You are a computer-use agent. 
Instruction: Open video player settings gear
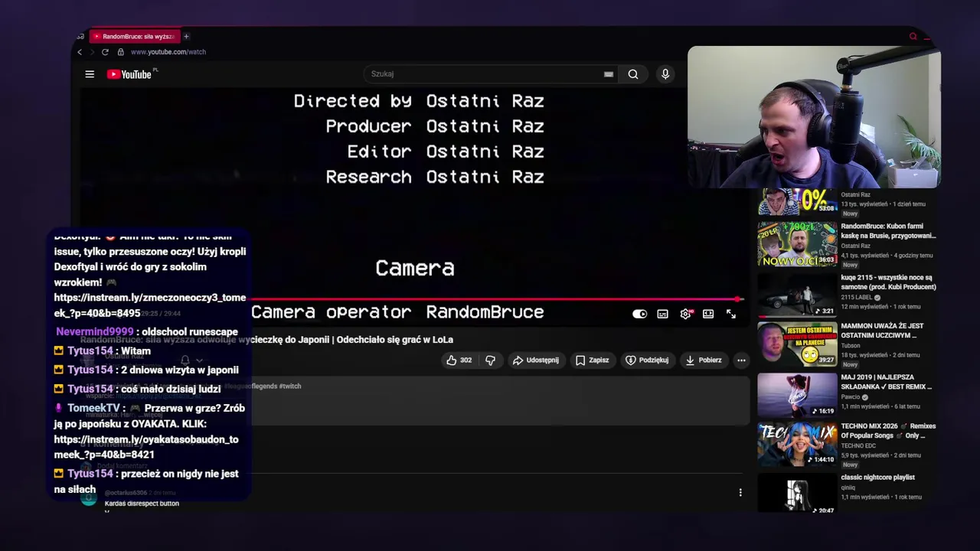pos(685,314)
